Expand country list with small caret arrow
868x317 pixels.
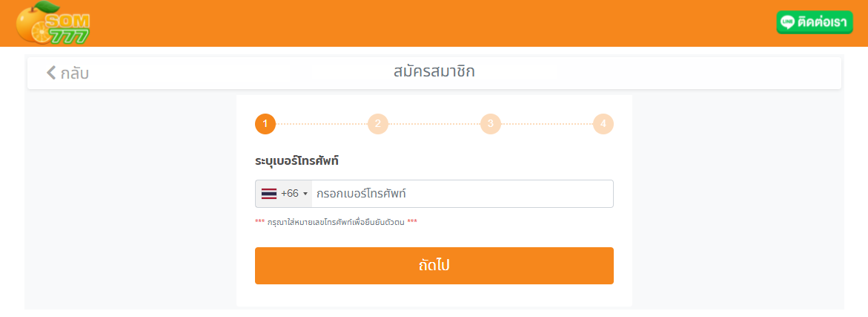click(x=305, y=195)
